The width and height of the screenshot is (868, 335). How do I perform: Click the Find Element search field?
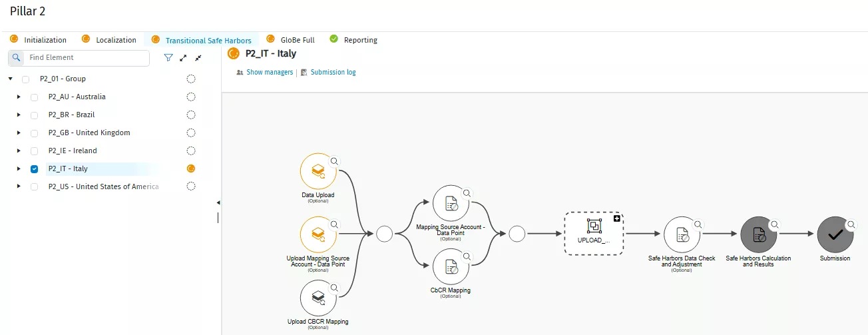87,58
